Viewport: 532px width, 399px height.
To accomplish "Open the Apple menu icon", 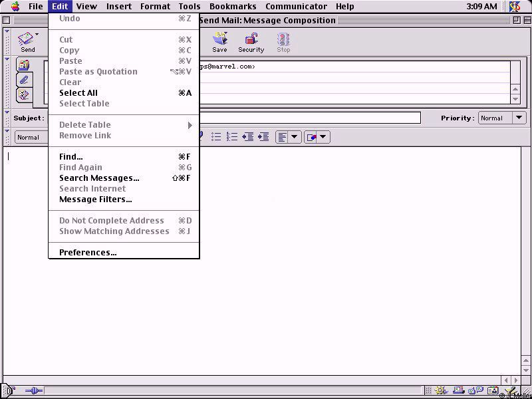I will click(15, 6).
